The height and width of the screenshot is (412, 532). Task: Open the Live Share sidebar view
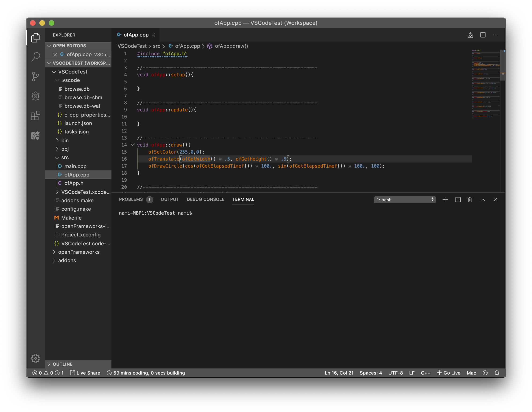36,135
